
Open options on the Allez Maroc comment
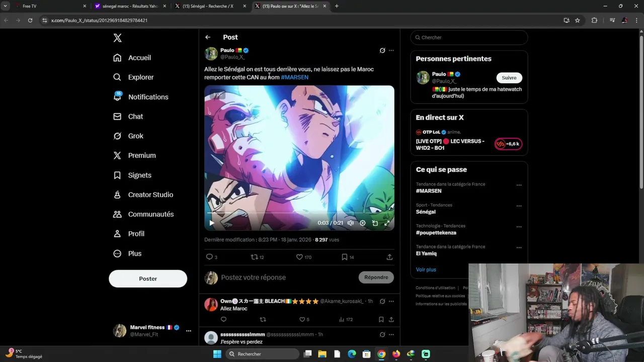point(391,301)
